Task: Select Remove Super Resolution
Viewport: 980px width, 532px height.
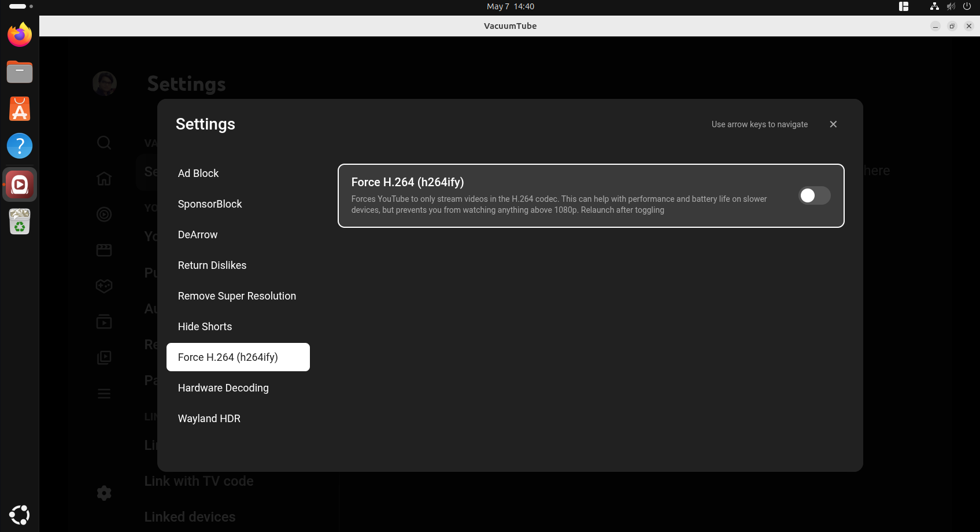Action: click(238, 296)
